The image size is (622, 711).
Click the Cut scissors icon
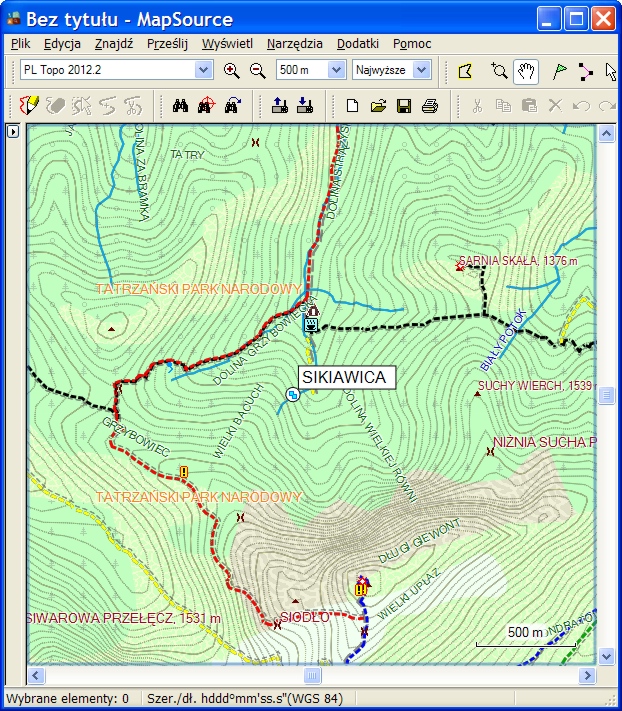pos(477,106)
